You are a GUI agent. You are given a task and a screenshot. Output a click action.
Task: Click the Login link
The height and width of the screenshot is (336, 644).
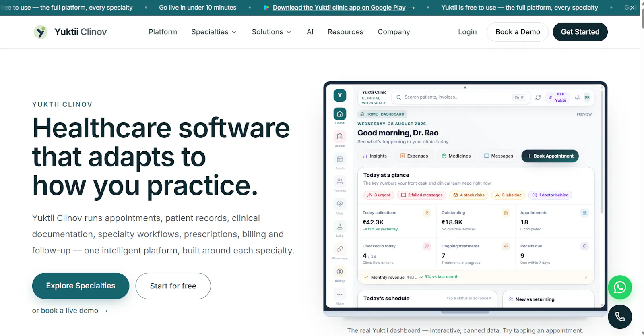pos(467,32)
